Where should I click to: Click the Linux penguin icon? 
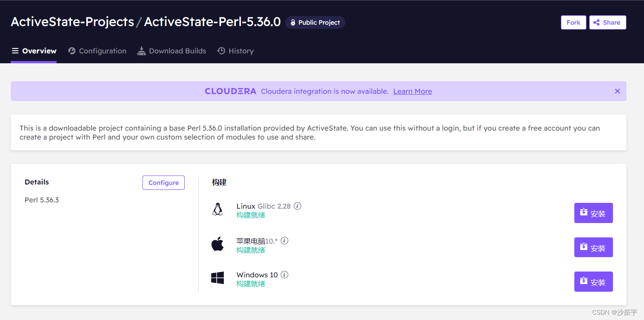[218, 209]
